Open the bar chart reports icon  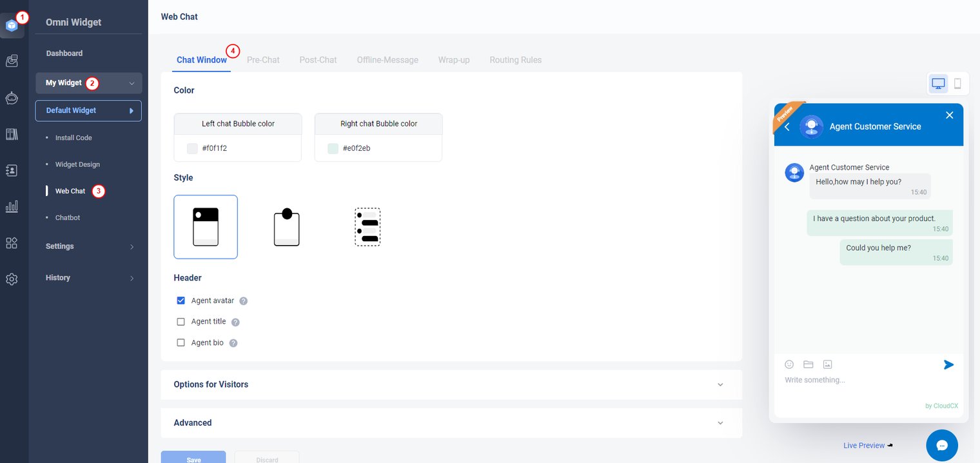(x=12, y=206)
